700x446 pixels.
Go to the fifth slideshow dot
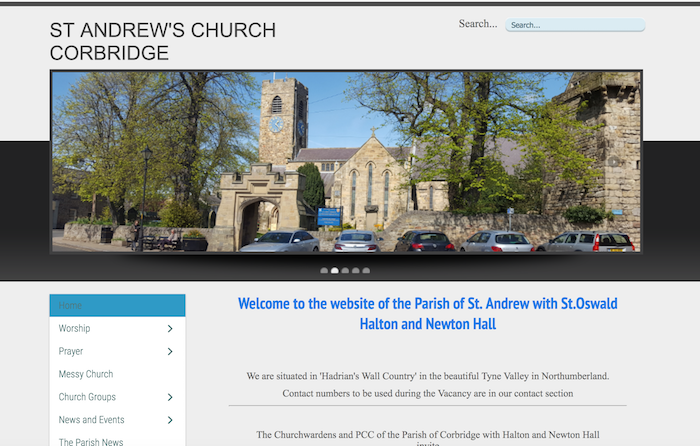click(366, 270)
